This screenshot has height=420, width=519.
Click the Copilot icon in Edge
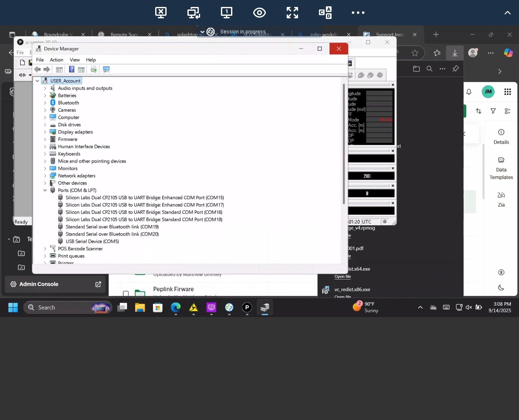coord(509,53)
